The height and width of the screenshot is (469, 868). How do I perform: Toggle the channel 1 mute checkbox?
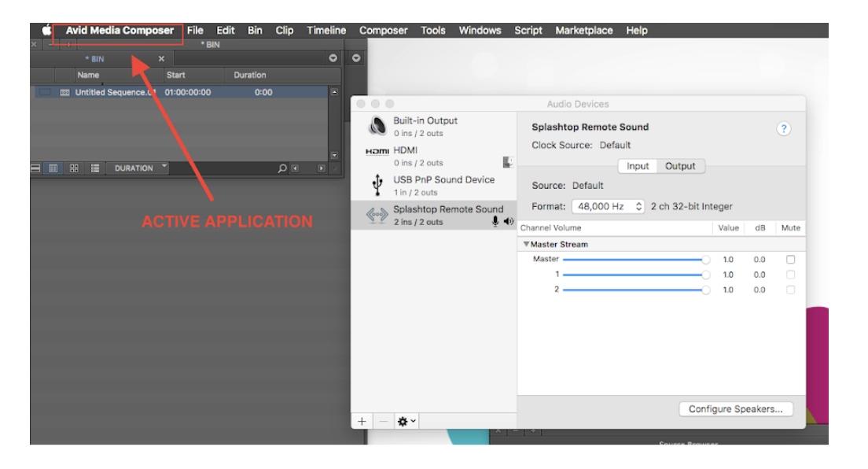(790, 275)
